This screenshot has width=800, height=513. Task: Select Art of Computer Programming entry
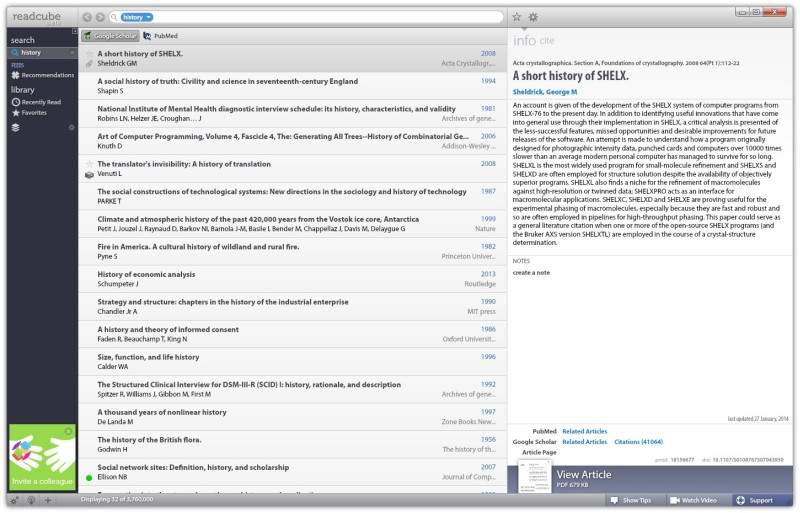click(x=292, y=141)
